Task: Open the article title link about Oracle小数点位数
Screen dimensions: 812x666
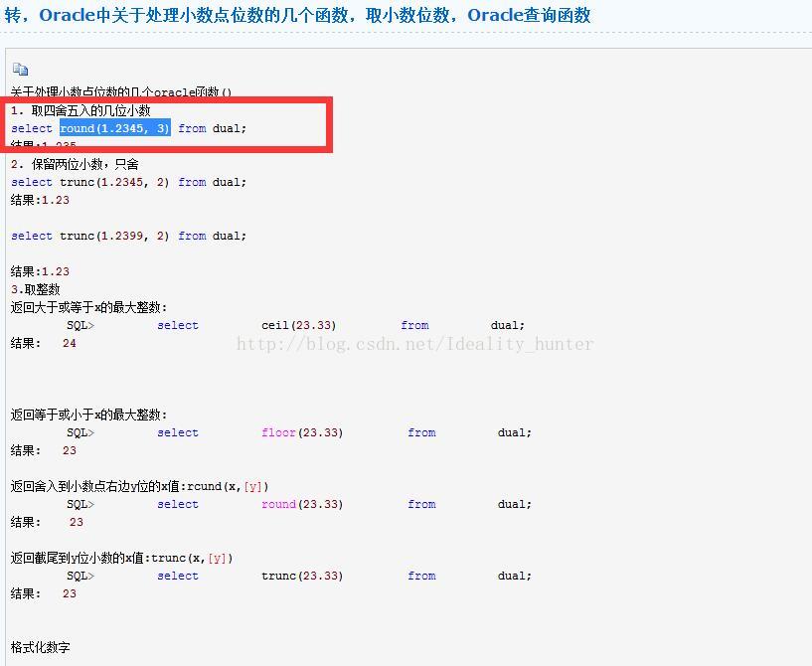Action: [297, 15]
